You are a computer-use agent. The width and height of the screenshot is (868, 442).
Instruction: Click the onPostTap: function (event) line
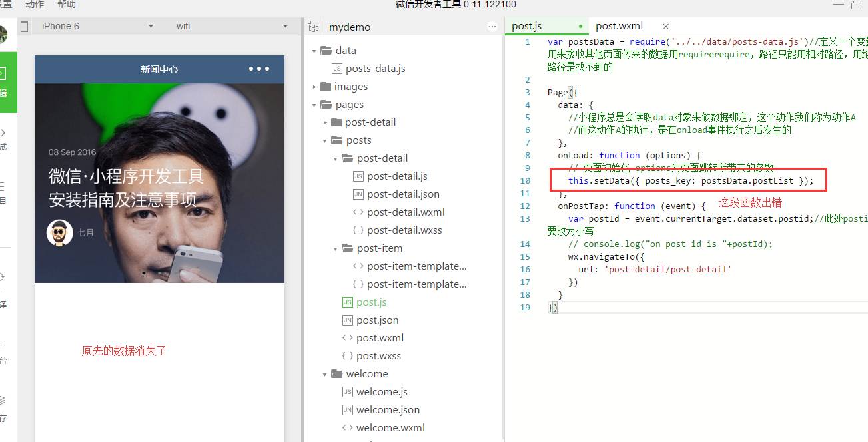click(632, 206)
